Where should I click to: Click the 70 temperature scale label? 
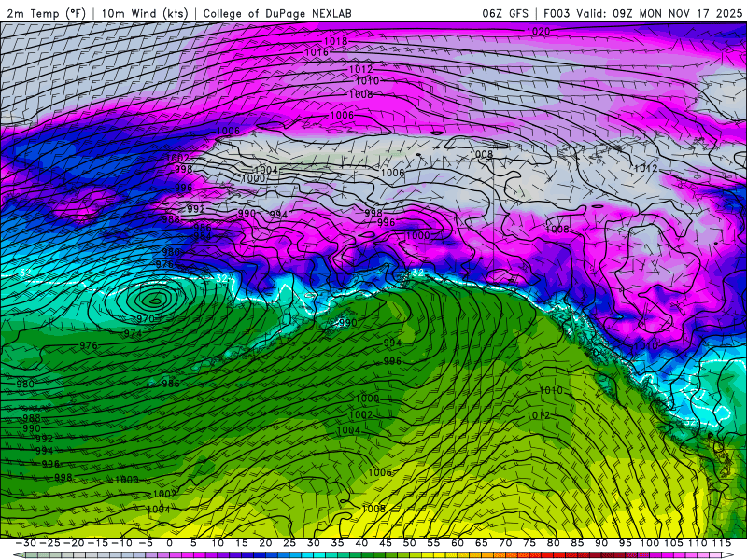point(505,543)
